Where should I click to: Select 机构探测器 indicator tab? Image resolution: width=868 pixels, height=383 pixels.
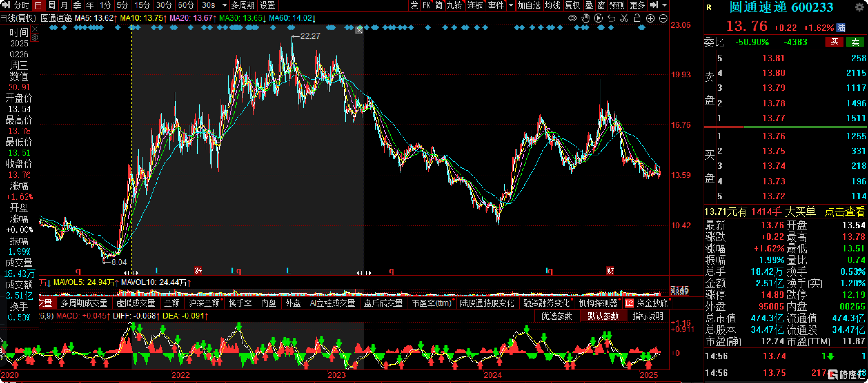598,303
